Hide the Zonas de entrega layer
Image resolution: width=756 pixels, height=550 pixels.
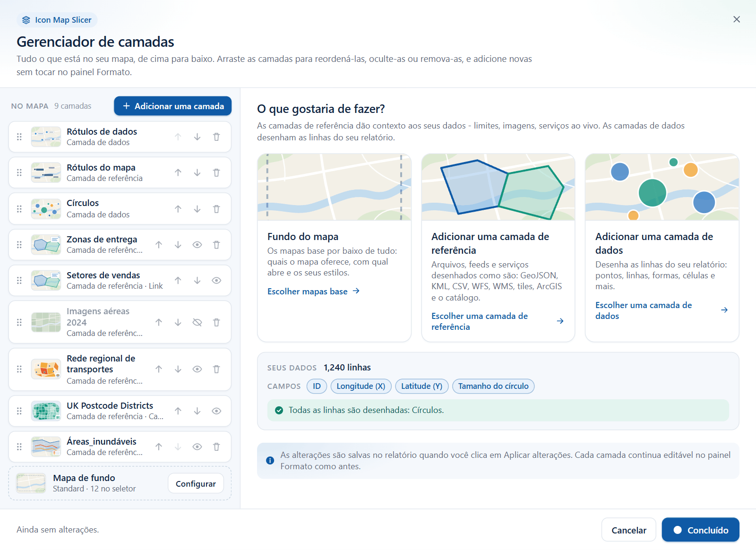point(197,245)
